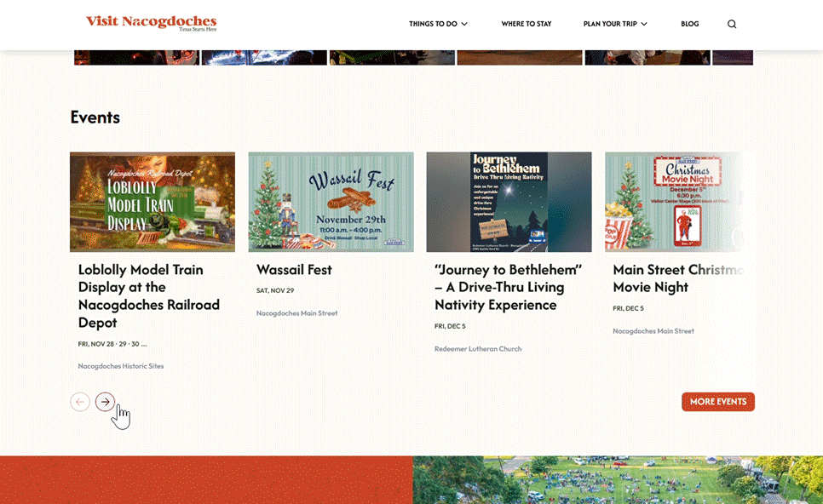
Task: Open Plan Your Trip menu
Action: coord(610,24)
